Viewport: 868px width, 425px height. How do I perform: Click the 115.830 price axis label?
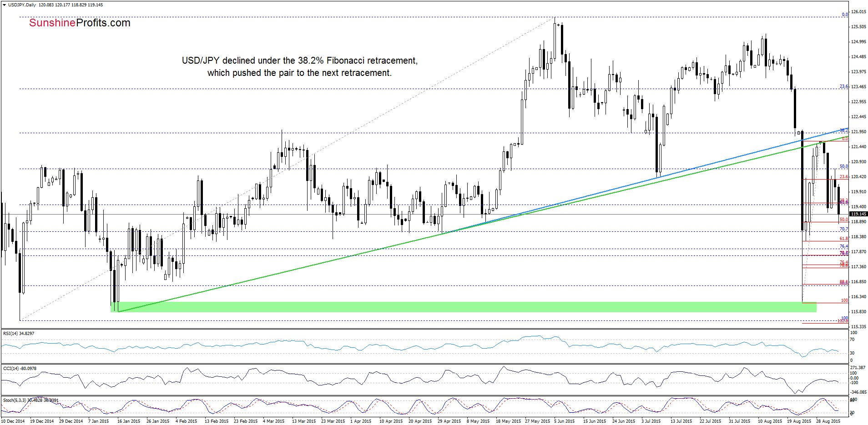pyautogui.click(x=858, y=312)
